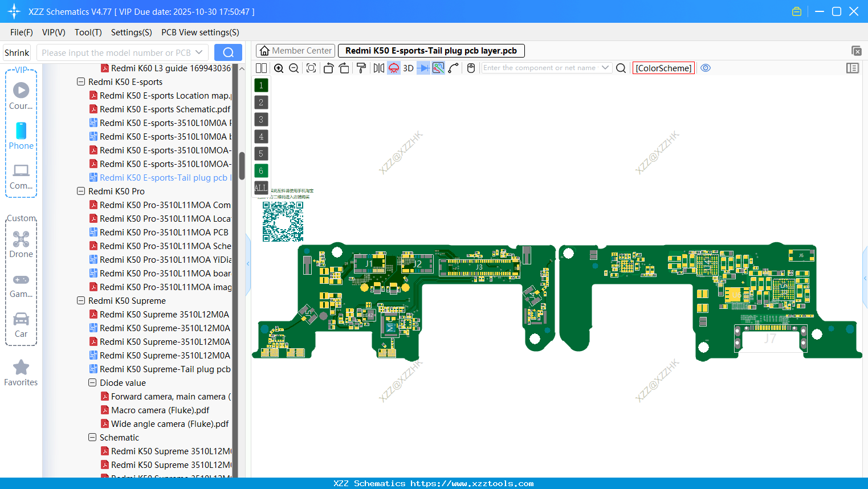Collapse the Redmi K50 E-sports folder
The width and height of the screenshot is (868, 489).
(80, 81)
